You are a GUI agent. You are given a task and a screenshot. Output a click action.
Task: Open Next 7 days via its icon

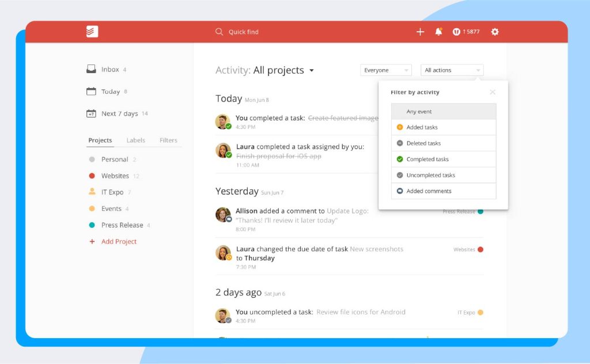[91, 113]
